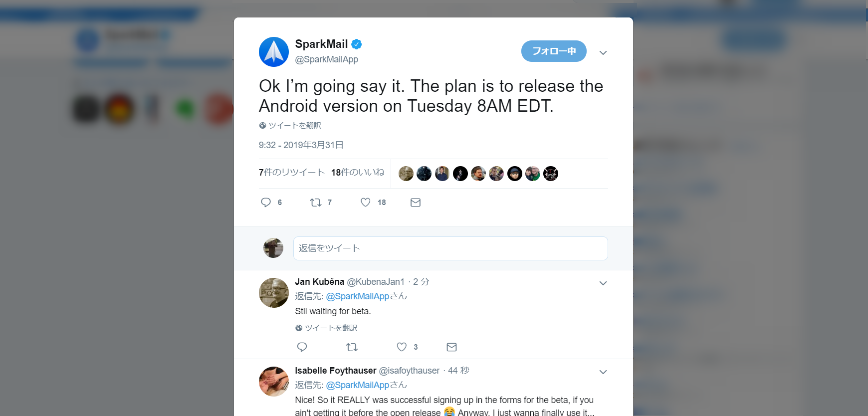Click the reply tweet input field
Screen dimensions: 868x416
click(x=450, y=248)
